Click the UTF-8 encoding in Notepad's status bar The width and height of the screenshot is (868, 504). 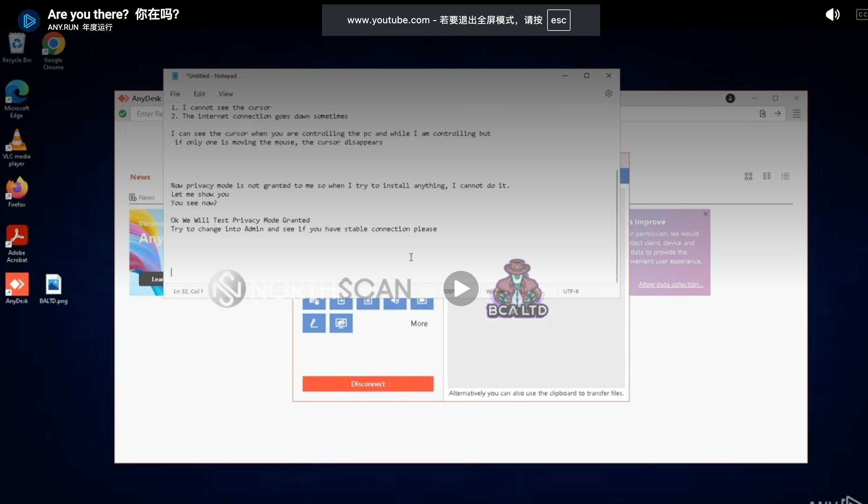coord(571,291)
